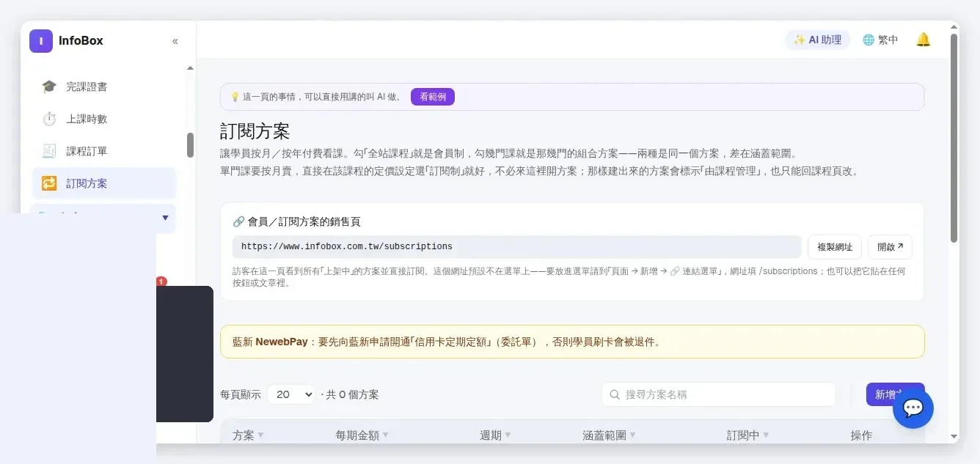Click the 每頁顯示 label
Viewport: 980px width, 464px height.
tap(241, 394)
